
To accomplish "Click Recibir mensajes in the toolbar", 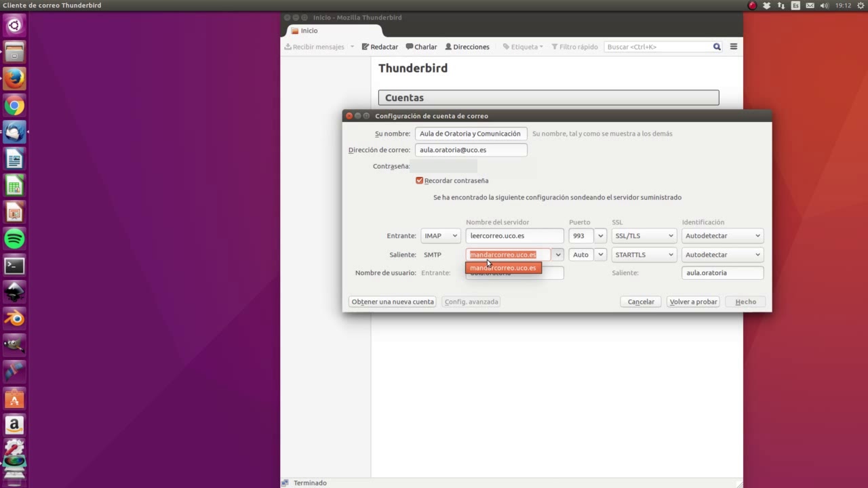I will click(315, 47).
